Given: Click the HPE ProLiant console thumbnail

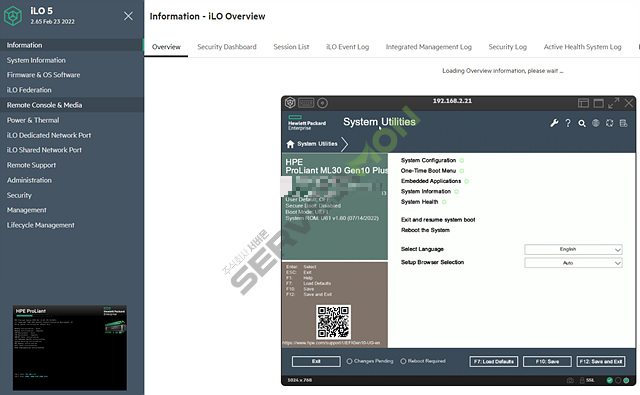Looking at the screenshot, I should click(70, 348).
